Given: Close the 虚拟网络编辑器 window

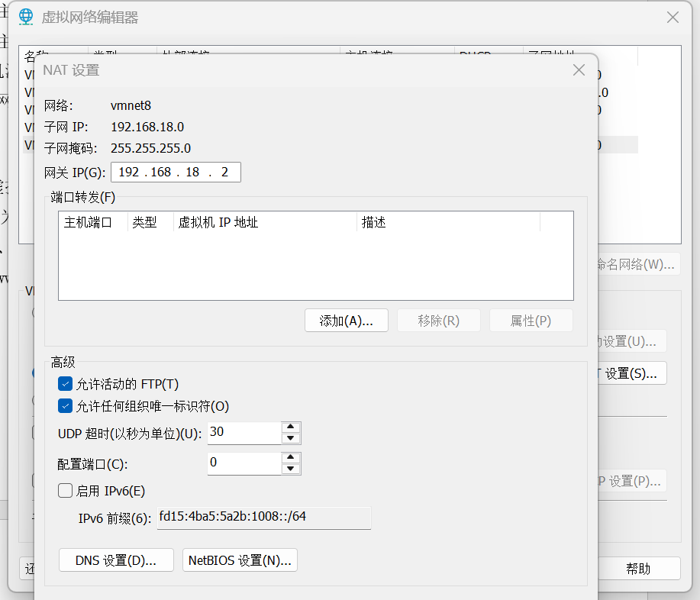Looking at the screenshot, I should click(x=673, y=17).
